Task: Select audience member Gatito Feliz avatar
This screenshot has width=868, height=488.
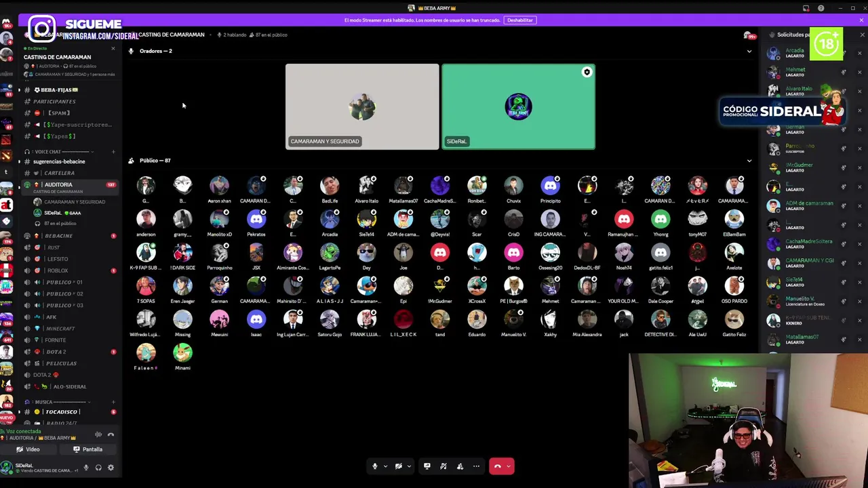Action: point(734,319)
